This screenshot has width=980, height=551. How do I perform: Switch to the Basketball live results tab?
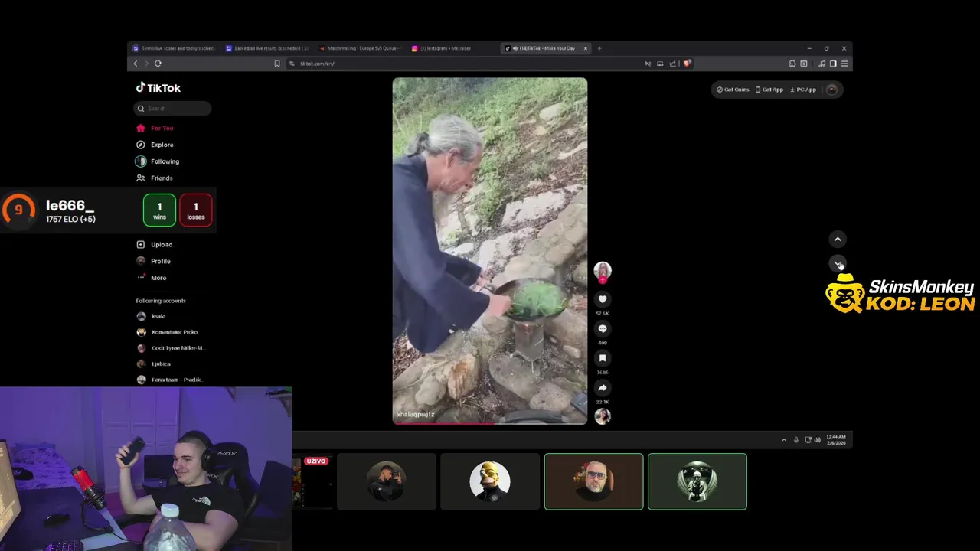266,48
